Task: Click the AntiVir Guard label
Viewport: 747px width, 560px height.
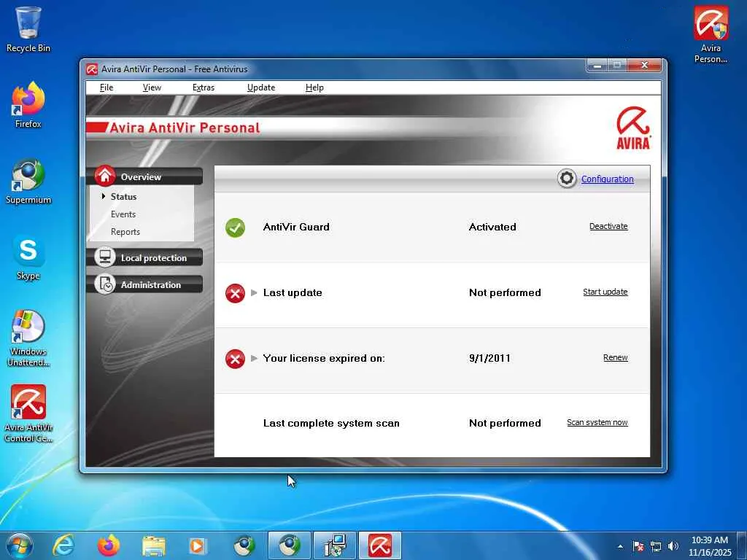Action: point(296,227)
